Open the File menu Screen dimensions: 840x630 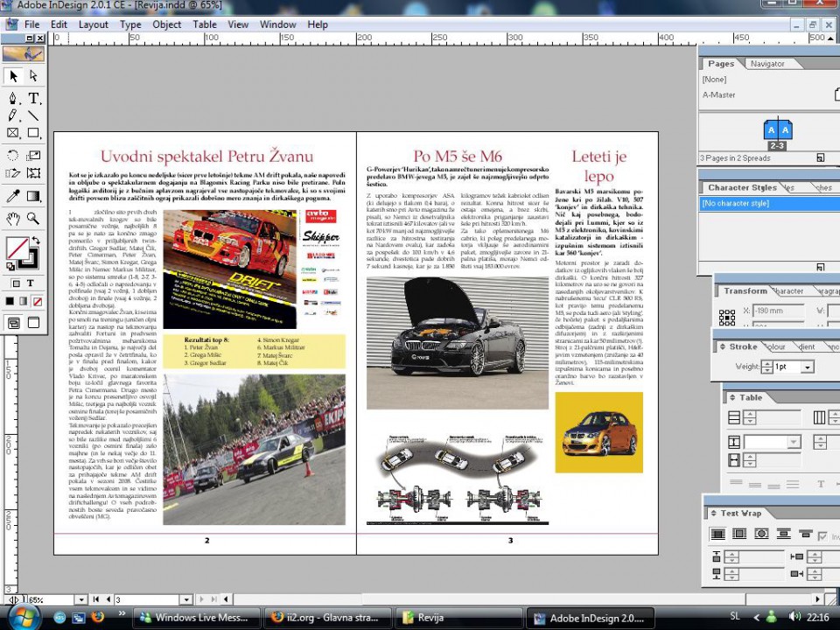pos(31,24)
